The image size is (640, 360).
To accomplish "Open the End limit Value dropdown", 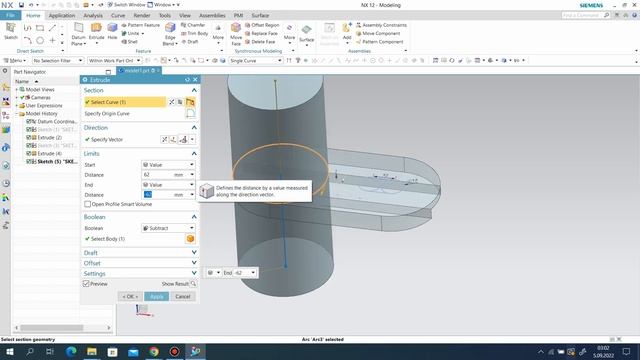I will (x=168, y=184).
